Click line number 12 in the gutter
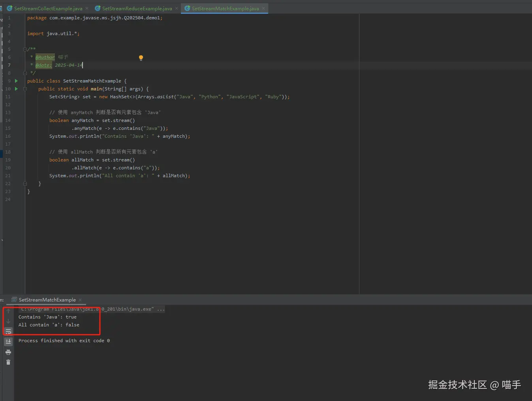Screen dimensions: 532x401 click(8, 105)
